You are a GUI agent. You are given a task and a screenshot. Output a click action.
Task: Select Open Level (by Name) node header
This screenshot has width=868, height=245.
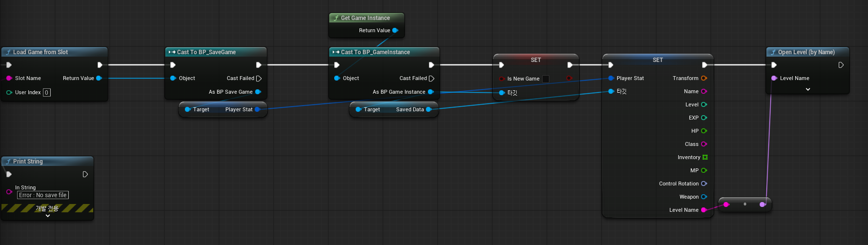click(808, 52)
